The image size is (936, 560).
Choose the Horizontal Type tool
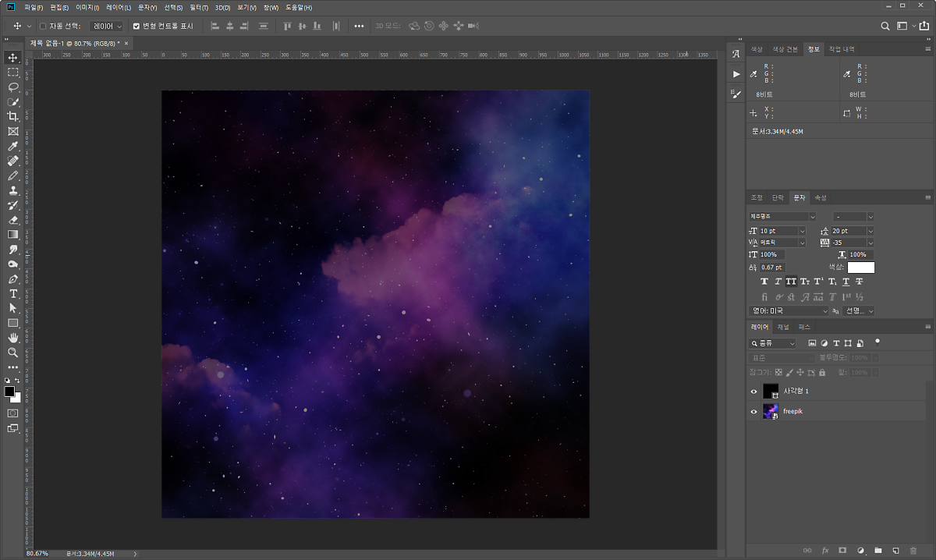coord(13,293)
